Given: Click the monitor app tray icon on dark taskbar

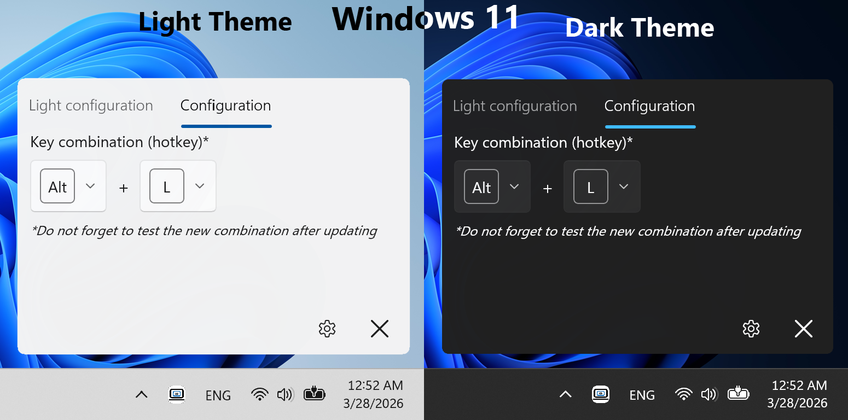Looking at the screenshot, I should [x=600, y=395].
